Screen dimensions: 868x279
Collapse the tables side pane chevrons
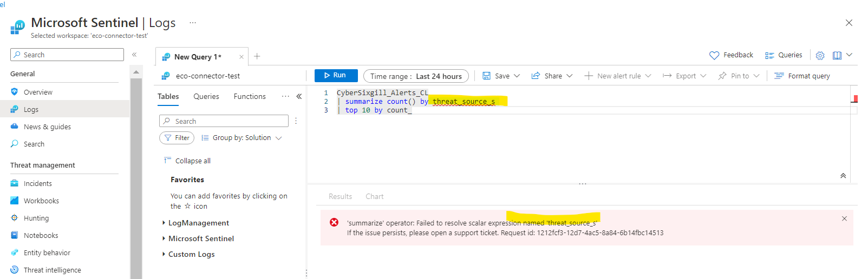click(x=299, y=96)
